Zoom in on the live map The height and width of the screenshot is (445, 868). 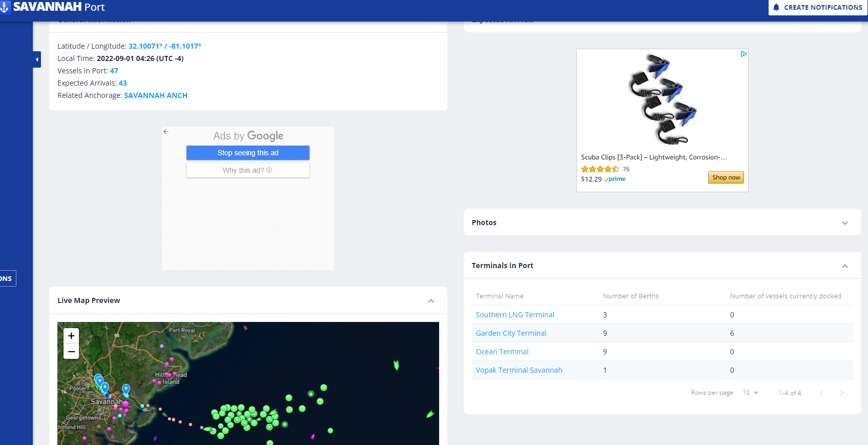[71, 336]
